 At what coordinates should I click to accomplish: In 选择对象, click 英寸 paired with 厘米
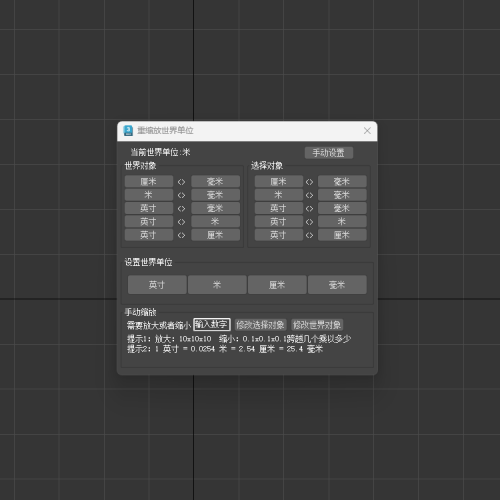[279, 235]
